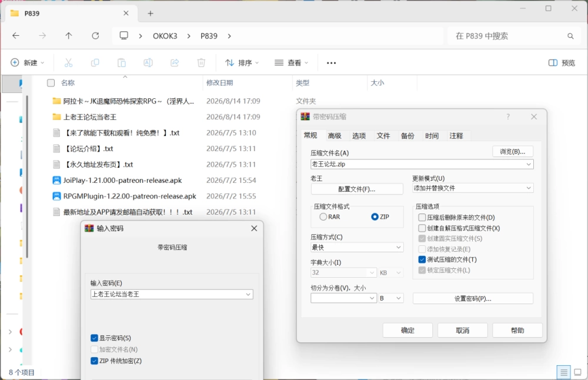Click the 帮助 button
The height and width of the screenshot is (380, 588).
517,331
